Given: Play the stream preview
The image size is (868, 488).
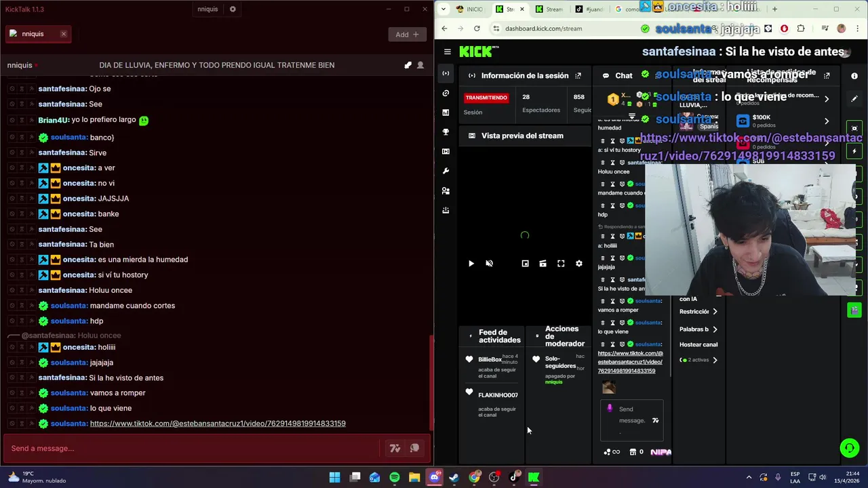Looking at the screenshot, I should tap(471, 264).
